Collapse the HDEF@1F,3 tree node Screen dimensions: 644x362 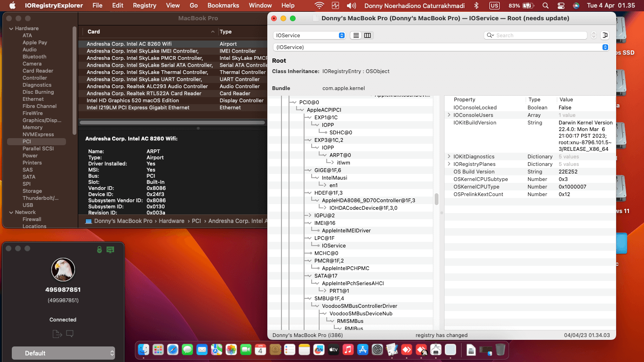[310, 193]
